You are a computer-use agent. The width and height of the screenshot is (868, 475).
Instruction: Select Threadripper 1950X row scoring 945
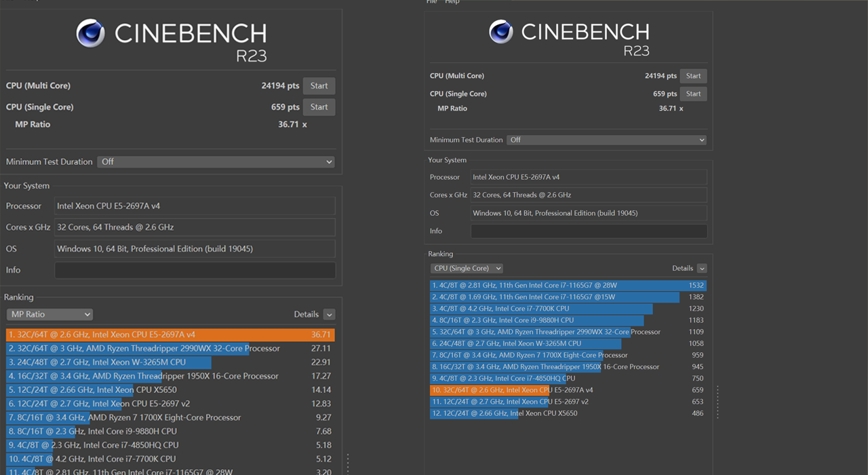[568, 367]
